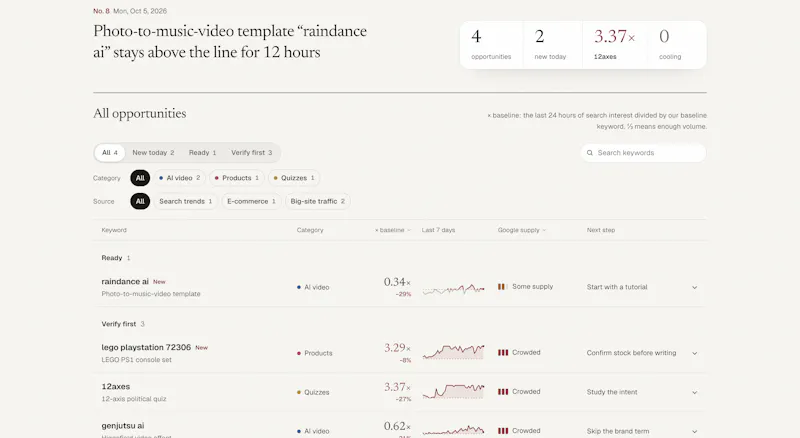Sort by Google supply column
This screenshot has height=438, width=800.
(x=521, y=230)
